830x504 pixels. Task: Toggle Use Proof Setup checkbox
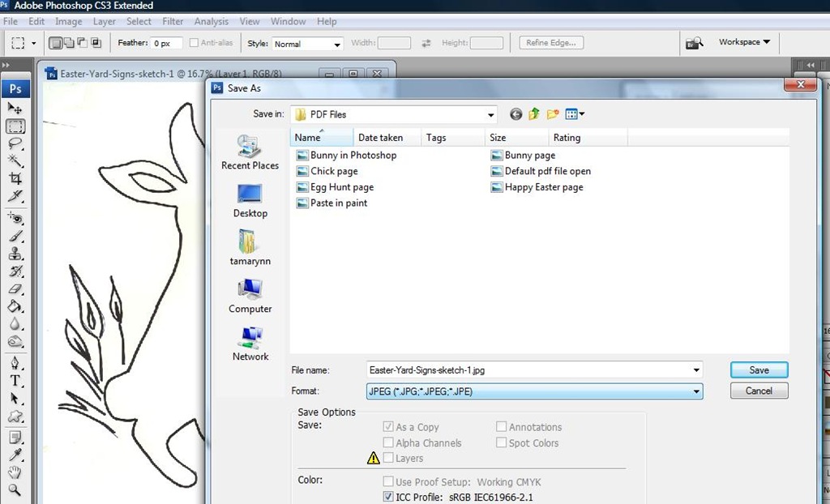pos(388,482)
